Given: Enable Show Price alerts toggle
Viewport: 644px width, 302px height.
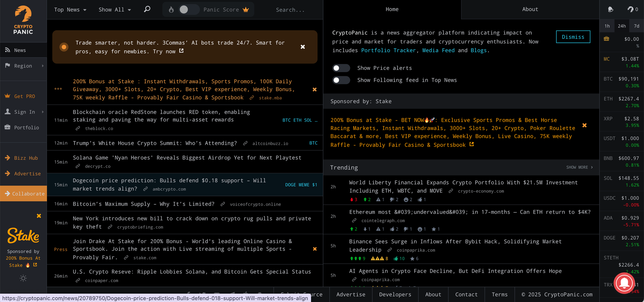Looking at the screenshot, I should (x=341, y=68).
